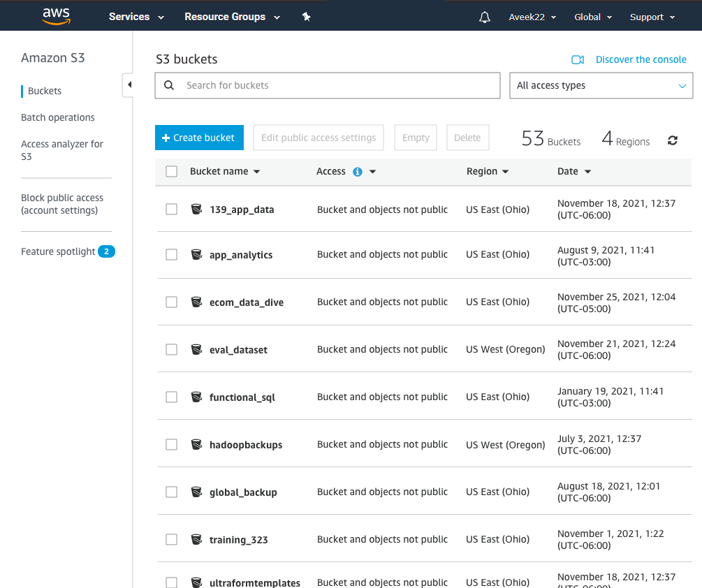Select the app_analytics bucket checkbox
702x588 pixels.
[x=171, y=255]
